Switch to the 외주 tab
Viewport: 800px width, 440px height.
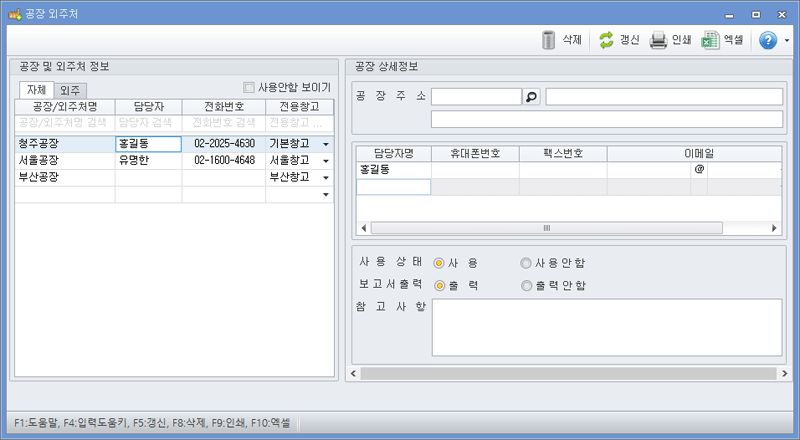69,90
